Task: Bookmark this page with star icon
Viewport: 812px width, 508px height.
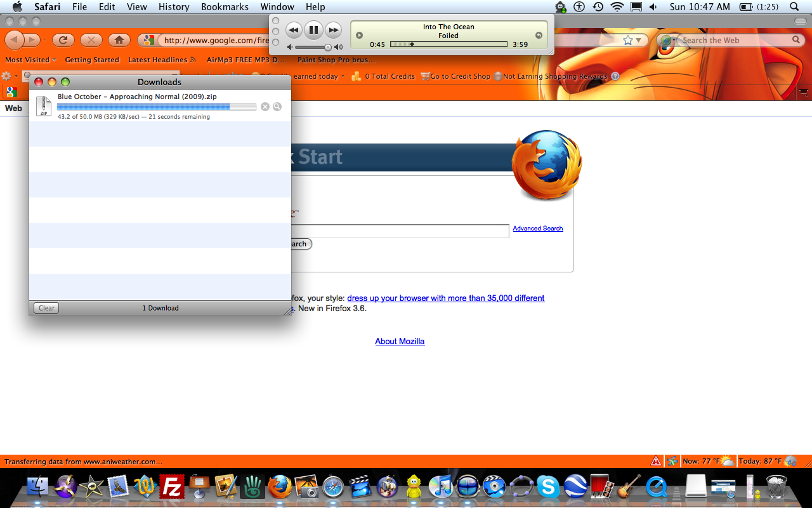Action: (627, 40)
